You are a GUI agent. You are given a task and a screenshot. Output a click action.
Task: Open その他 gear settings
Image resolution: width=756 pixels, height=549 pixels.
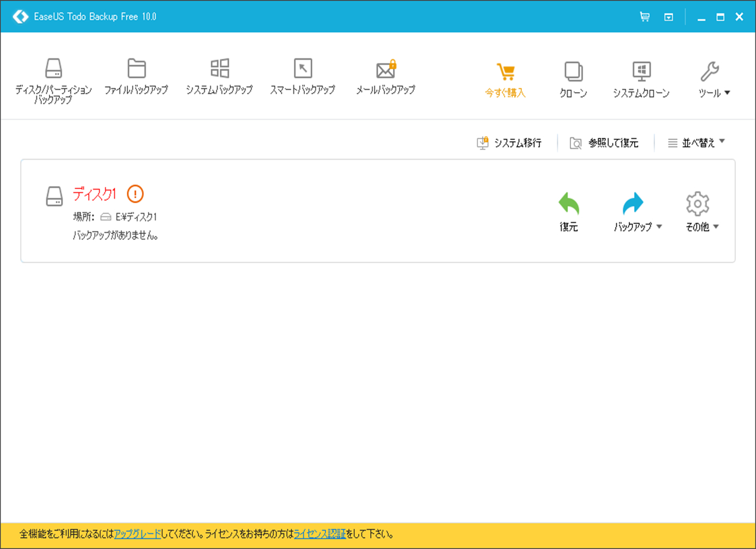[x=697, y=204]
